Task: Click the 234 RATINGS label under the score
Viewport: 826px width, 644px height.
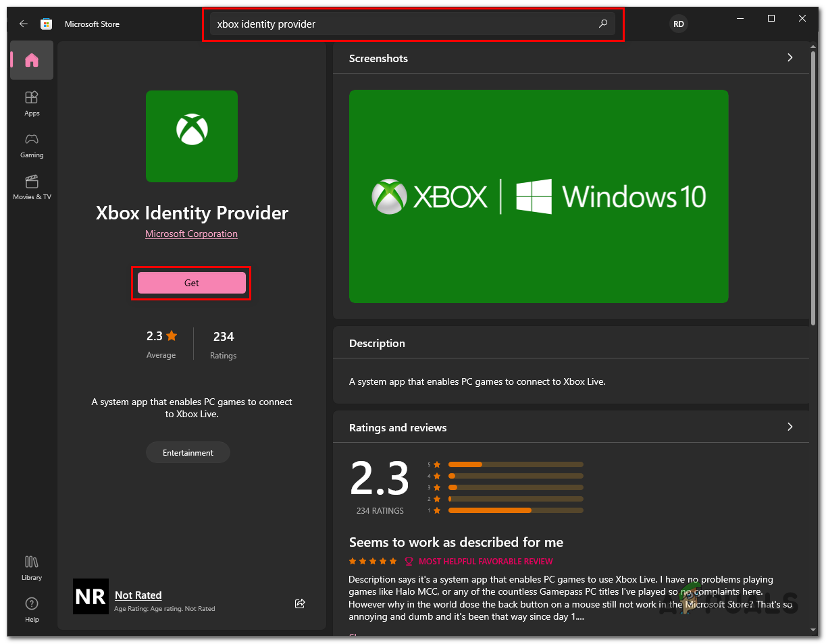Action: click(x=380, y=511)
